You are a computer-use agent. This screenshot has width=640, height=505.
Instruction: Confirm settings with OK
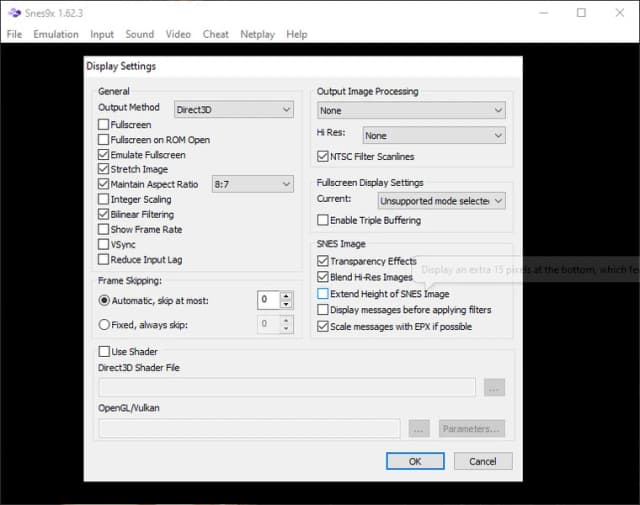coord(415,461)
